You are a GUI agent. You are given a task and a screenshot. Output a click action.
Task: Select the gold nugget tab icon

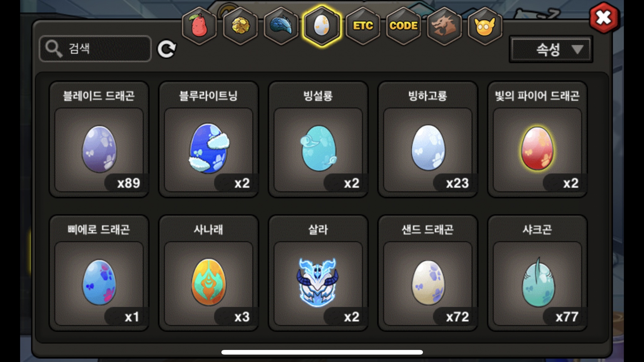click(x=240, y=26)
